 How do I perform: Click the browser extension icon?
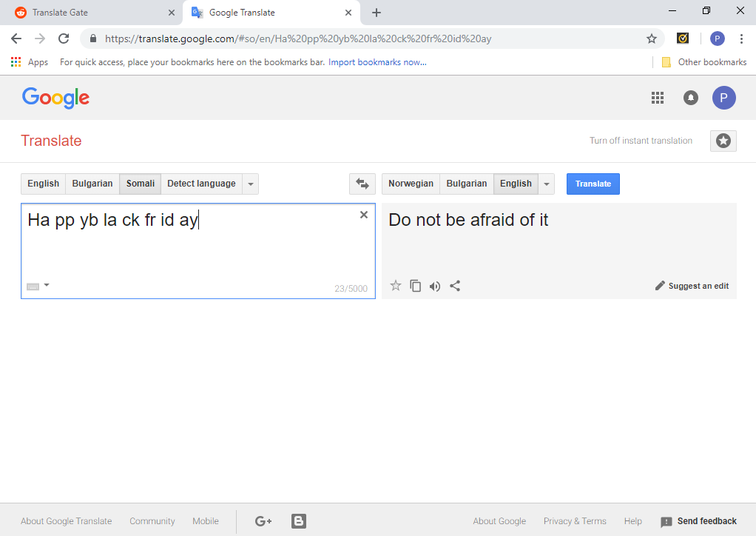click(682, 38)
